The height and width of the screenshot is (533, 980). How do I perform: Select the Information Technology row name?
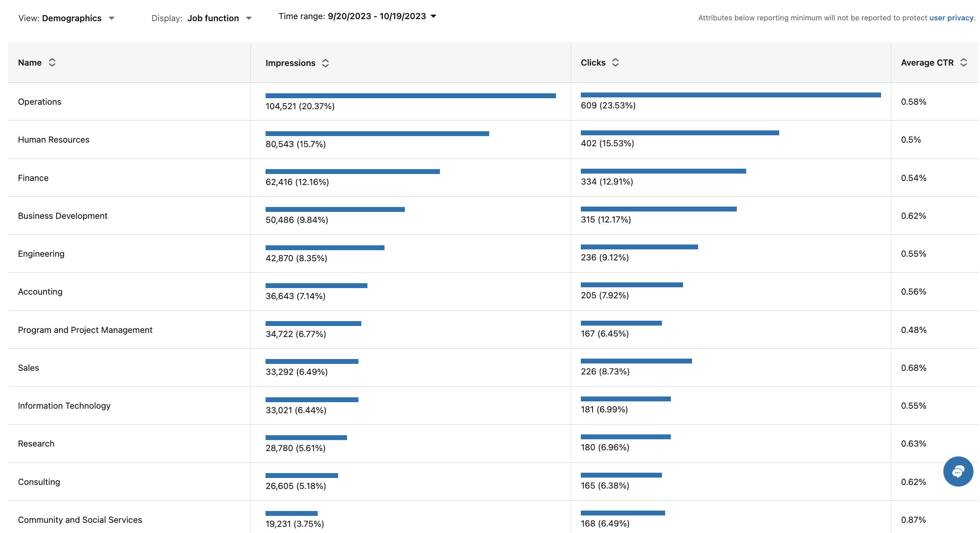(x=64, y=406)
